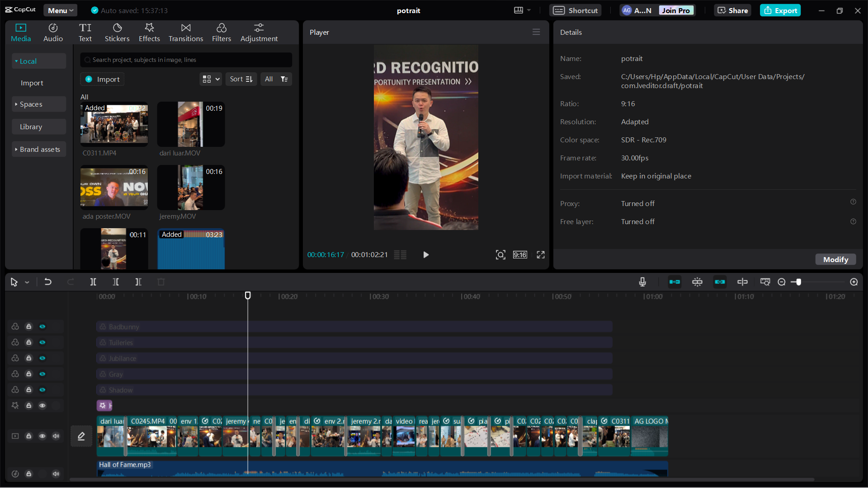Screen dimensions: 868x488
Task: Lock the Tuileries filter track
Action: (x=29, y=343)
